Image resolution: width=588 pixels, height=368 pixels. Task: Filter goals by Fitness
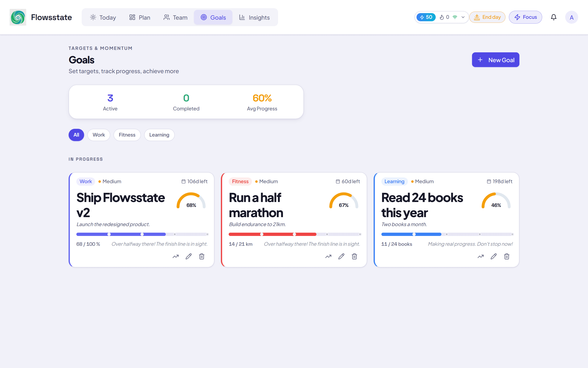[x=127, y=135]
